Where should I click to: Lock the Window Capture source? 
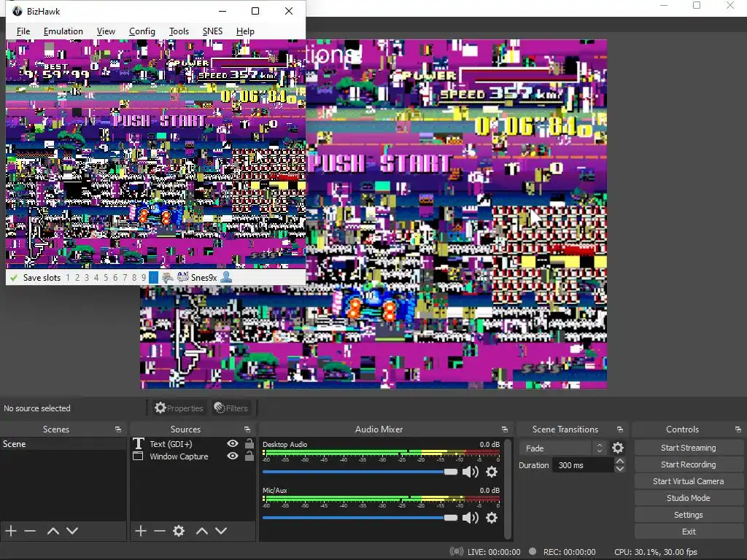click(249, 456)
